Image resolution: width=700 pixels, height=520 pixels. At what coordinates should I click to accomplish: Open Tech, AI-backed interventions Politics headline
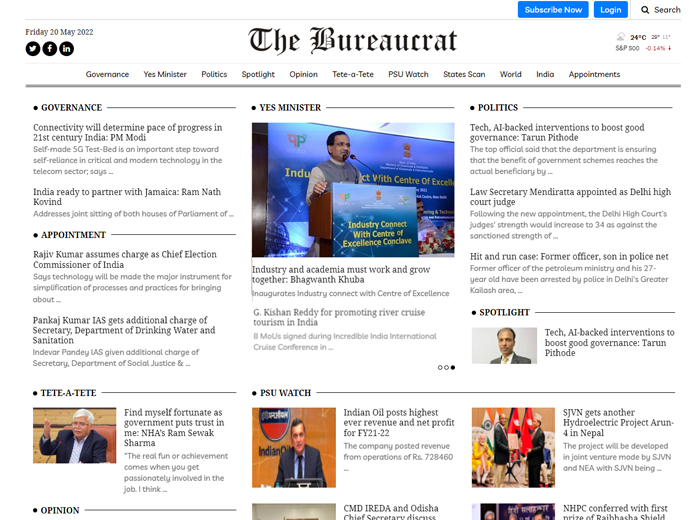point(557,133)
